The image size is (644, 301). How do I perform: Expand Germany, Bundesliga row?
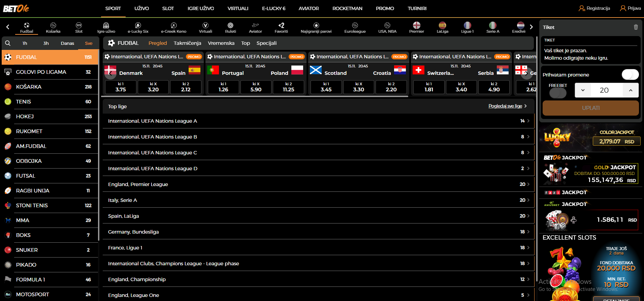click(318, 232)
